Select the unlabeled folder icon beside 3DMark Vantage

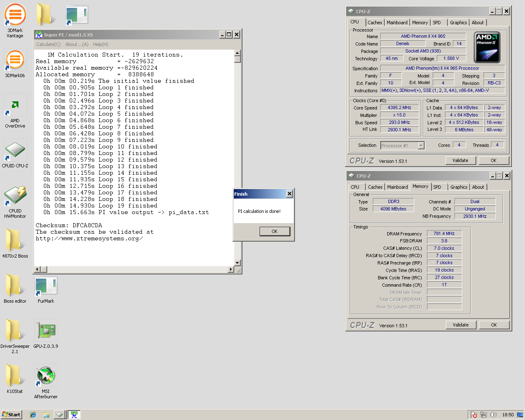[x=45, y=14]
